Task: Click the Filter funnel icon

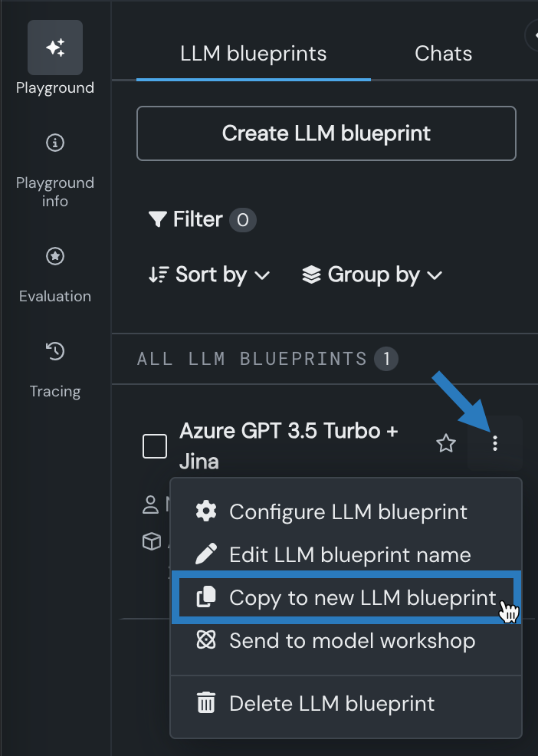Action: point(157,220)
